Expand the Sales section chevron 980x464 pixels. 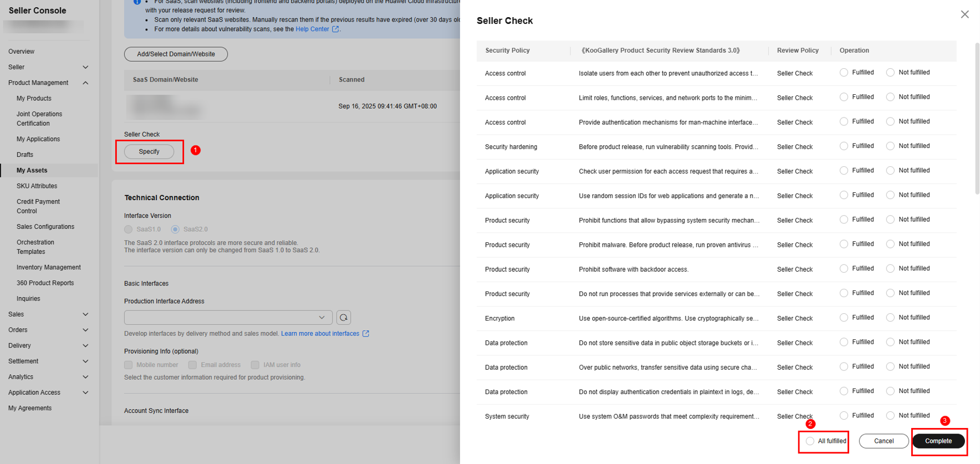click(85, 314)
